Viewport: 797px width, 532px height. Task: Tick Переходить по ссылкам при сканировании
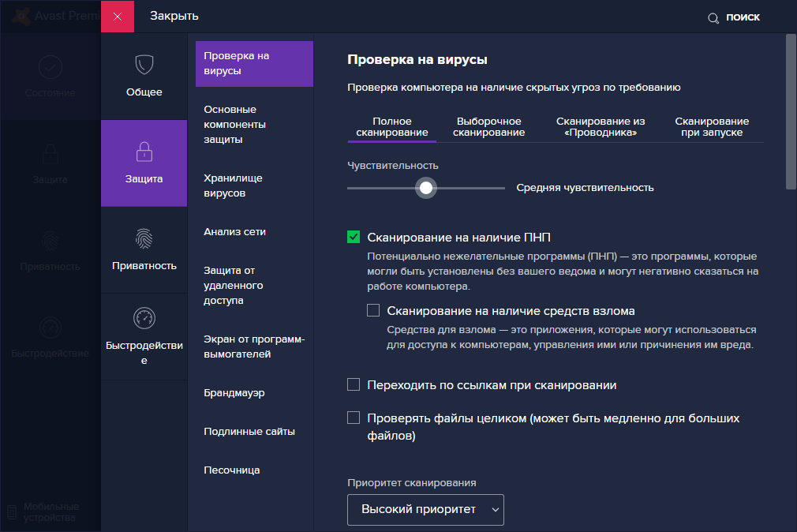click(x=354, y=384)
